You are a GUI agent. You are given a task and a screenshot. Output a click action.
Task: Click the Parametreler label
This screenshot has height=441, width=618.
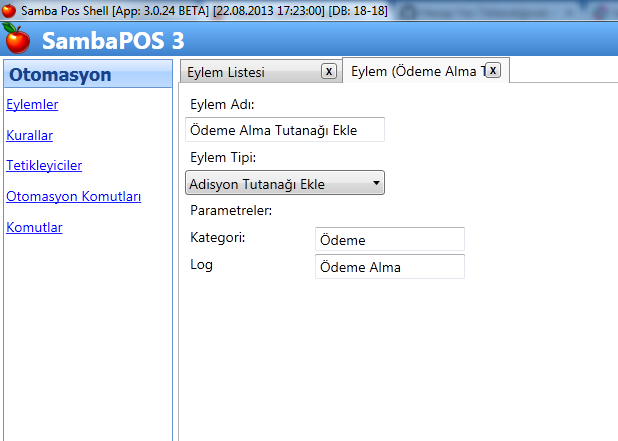[x=231, y=210]
